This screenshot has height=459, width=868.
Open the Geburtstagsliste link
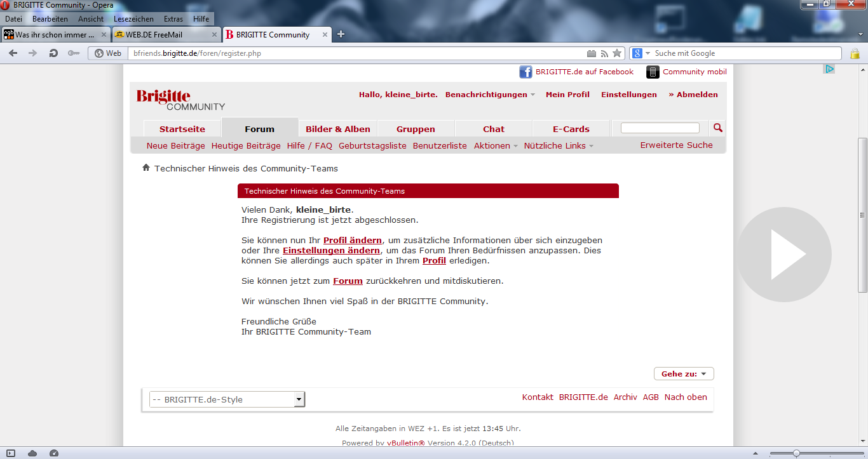click(372, 145)
